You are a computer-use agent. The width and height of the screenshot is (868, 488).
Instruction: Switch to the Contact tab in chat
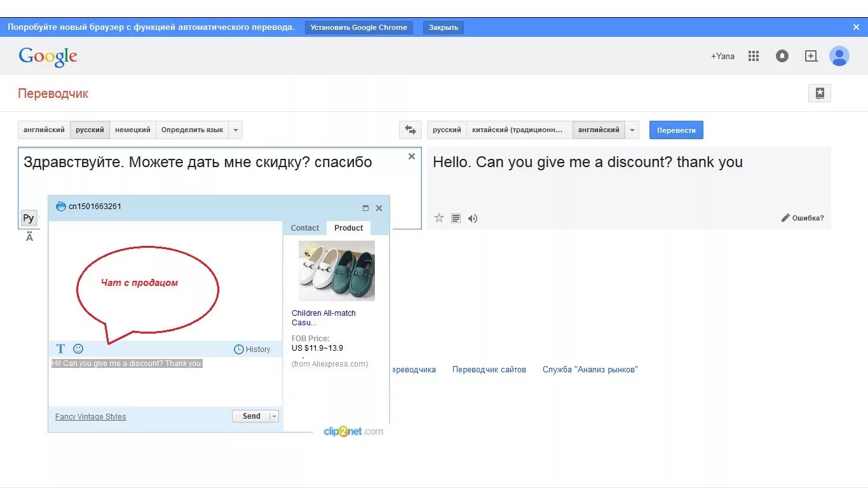(305, 228)
